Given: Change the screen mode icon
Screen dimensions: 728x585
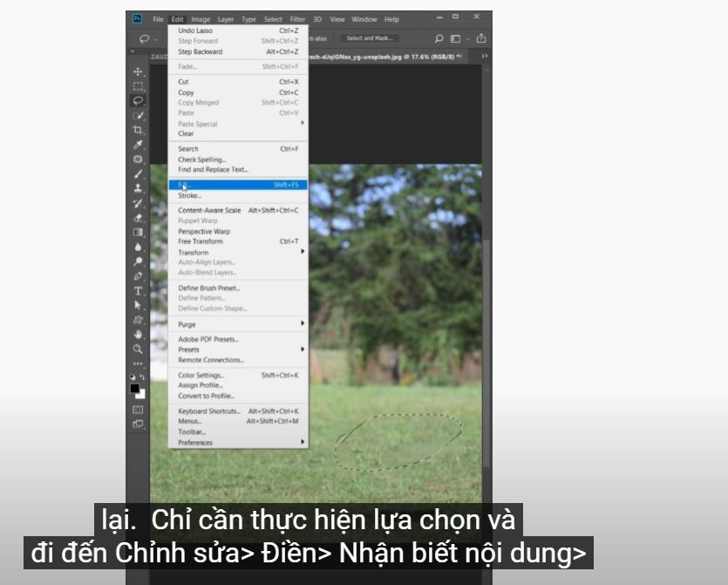Looking at the screenshot, I should (x=138, y=424).
